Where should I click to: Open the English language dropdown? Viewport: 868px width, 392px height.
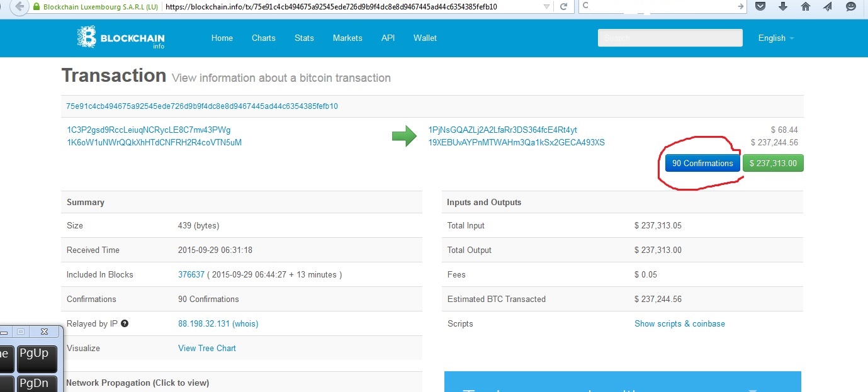(776, 38)
